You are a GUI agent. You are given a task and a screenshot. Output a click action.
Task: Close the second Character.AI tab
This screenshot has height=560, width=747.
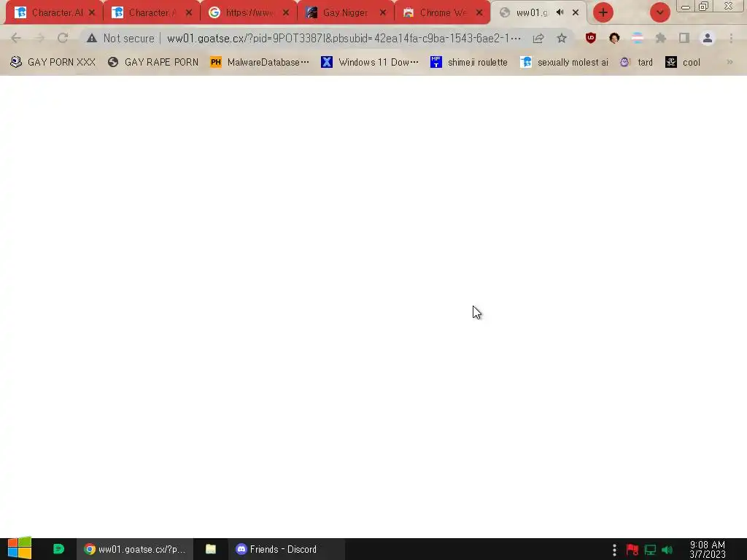point(189,13)
